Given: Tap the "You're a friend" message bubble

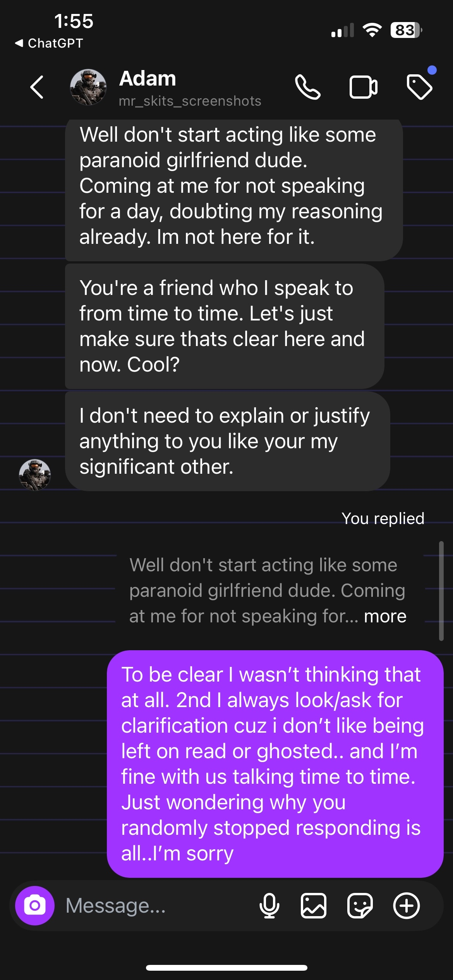Looking at the screenshot, I should [x=224, y=326].
